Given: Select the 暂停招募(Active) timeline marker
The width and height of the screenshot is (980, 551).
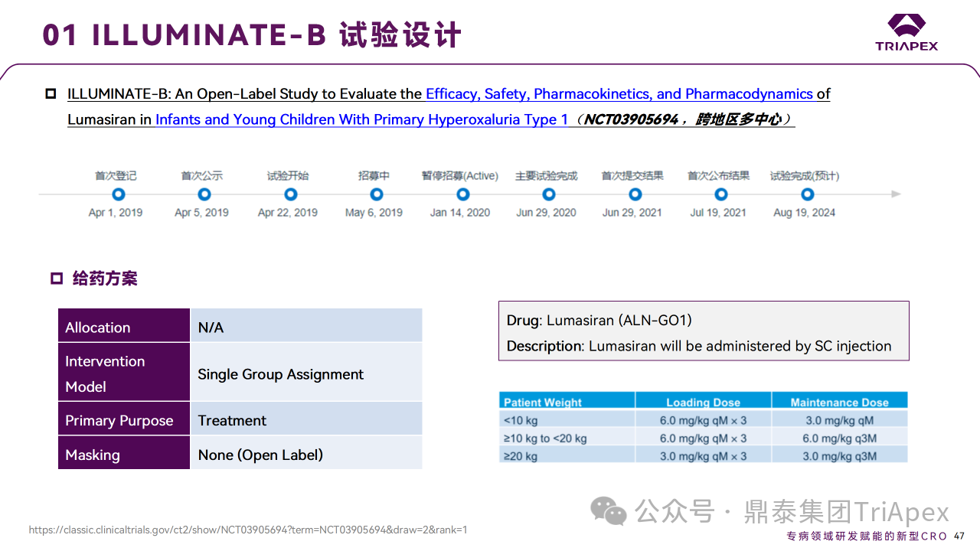Looking at the screenshot, I should pyautogui.click(x=462, y=194).
